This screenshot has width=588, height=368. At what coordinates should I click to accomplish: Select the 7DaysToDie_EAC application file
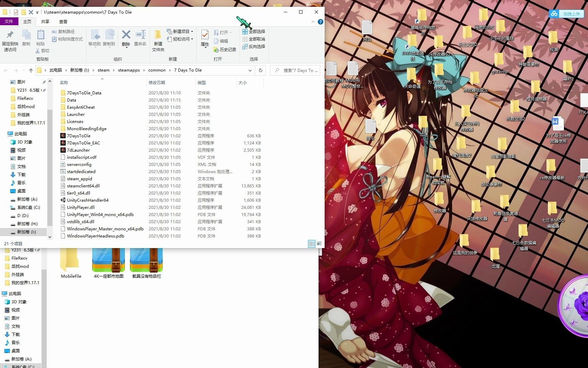(83, 143)
